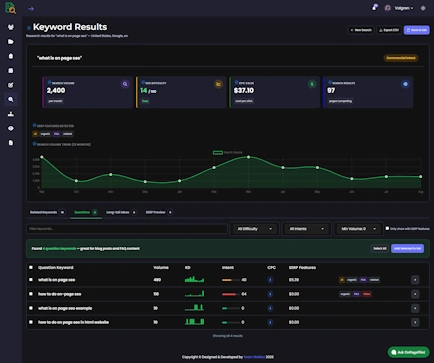
Task: Click trend sparkline for 'what is on page seo' row
Action: pyautogui.click(x=194, y=279)
